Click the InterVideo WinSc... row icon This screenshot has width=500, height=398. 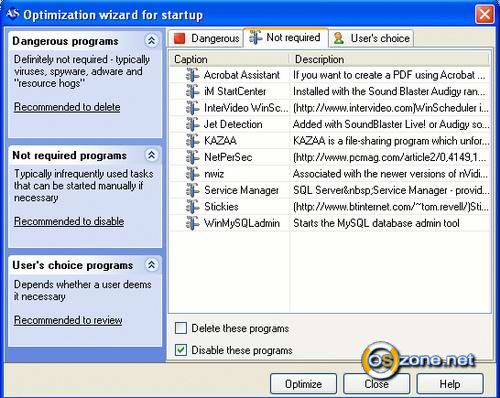[192, 108]
